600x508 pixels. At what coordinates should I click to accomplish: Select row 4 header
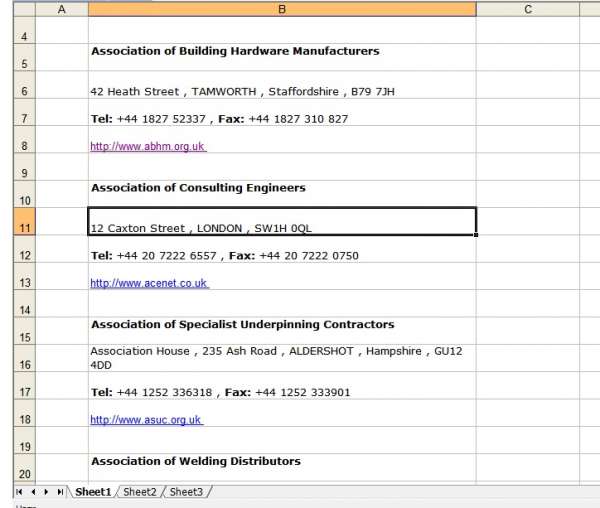pos(24,30)
